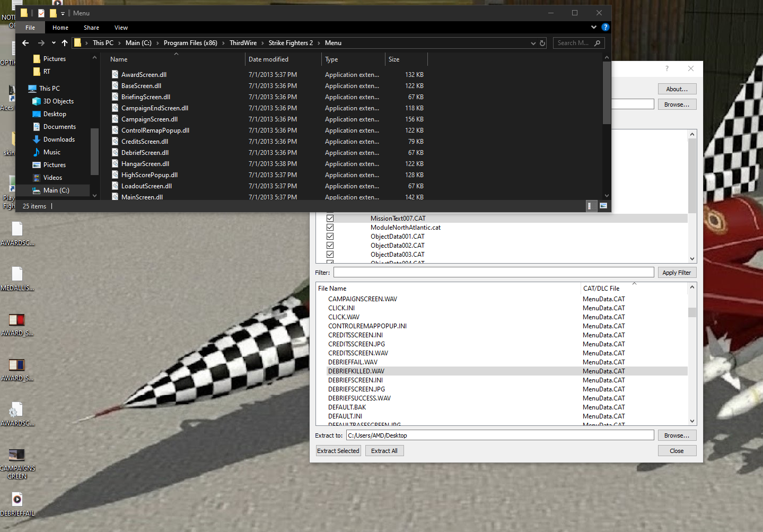
Task: Click the refresh icon in address bar
Action: pyautogui.click(x=542, y=43)
